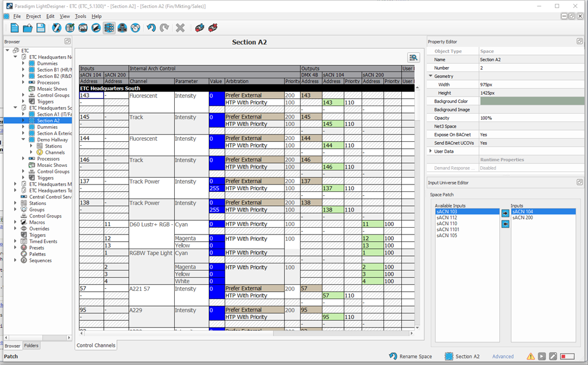Screen dimensions: 588x365
Task: Click the red X delete icon in toolbar
Action: pyautogui.click(x=180, y=27)
